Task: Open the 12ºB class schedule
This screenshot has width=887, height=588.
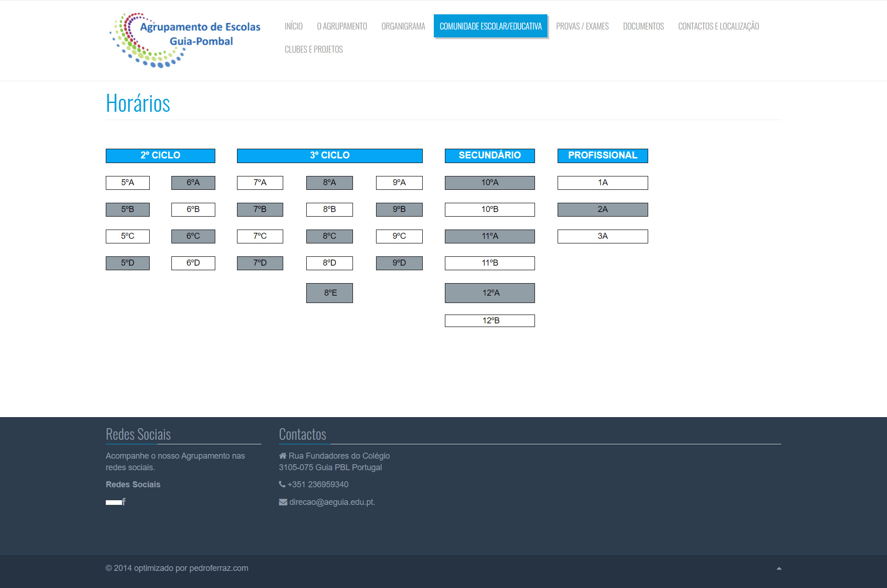Action: [x=490, y=321]
